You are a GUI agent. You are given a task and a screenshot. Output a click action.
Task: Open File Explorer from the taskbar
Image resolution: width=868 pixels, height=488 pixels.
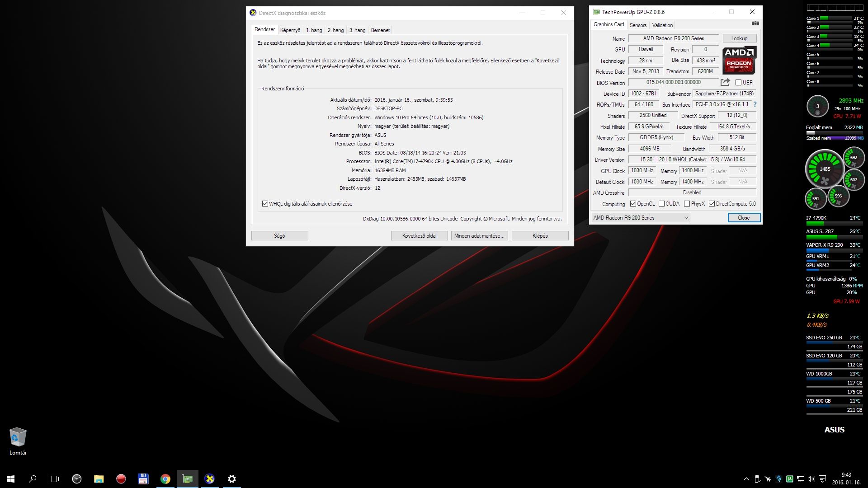pos(99,479)
